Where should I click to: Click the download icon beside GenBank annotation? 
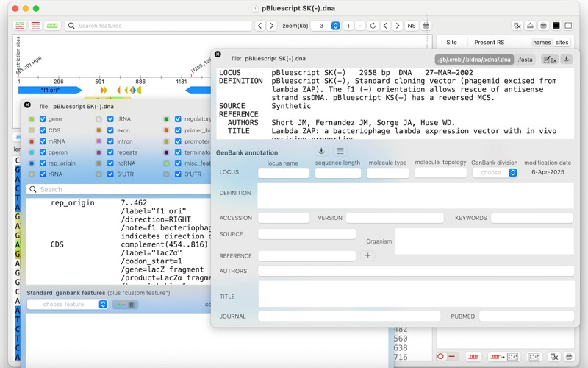[x=321, y=151]
